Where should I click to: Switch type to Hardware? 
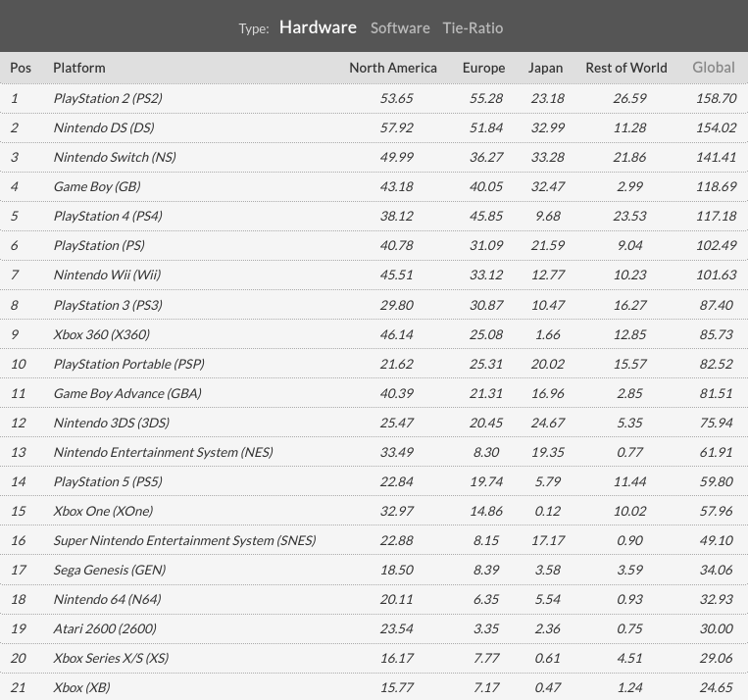pyautogui.click(x=318, y=27)
